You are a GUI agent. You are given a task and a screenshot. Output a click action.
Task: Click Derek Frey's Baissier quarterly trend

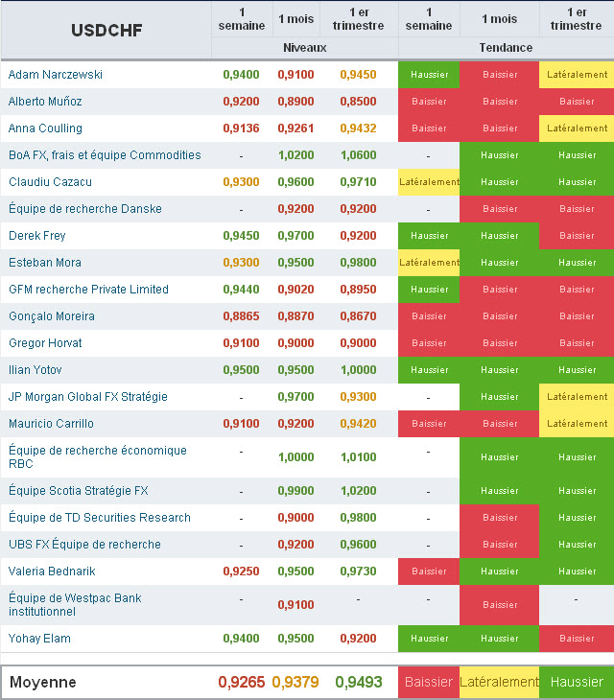[x=577, y=235]
